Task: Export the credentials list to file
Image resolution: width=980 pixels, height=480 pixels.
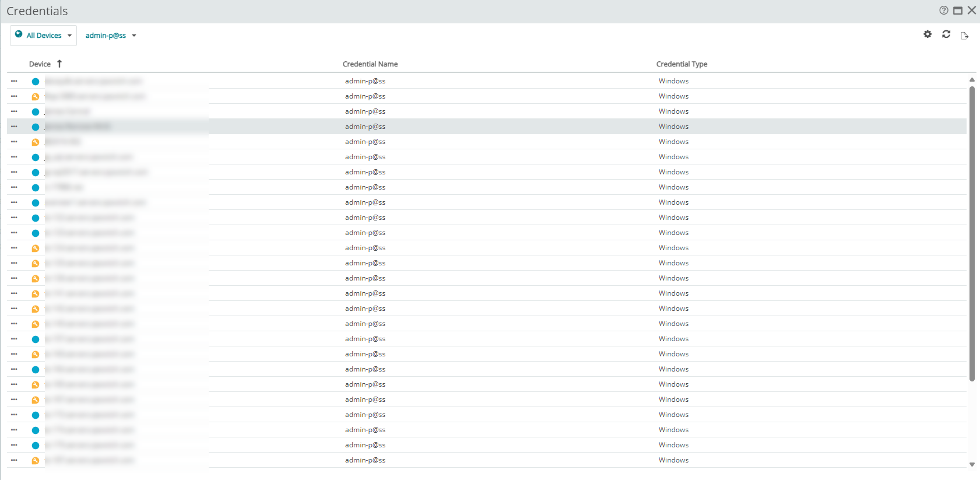Action: pos(965,36)
